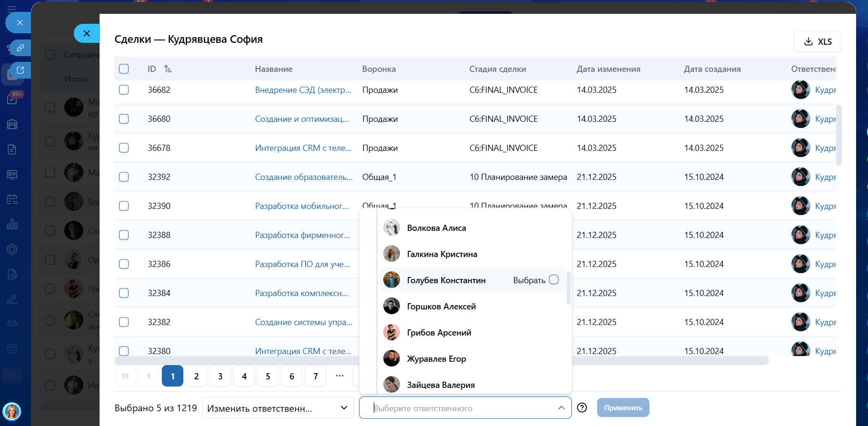This screenshot has height=426, width=868.
Task: Click the vertical scrollbar of the deals table
Action: pos(839,135)
